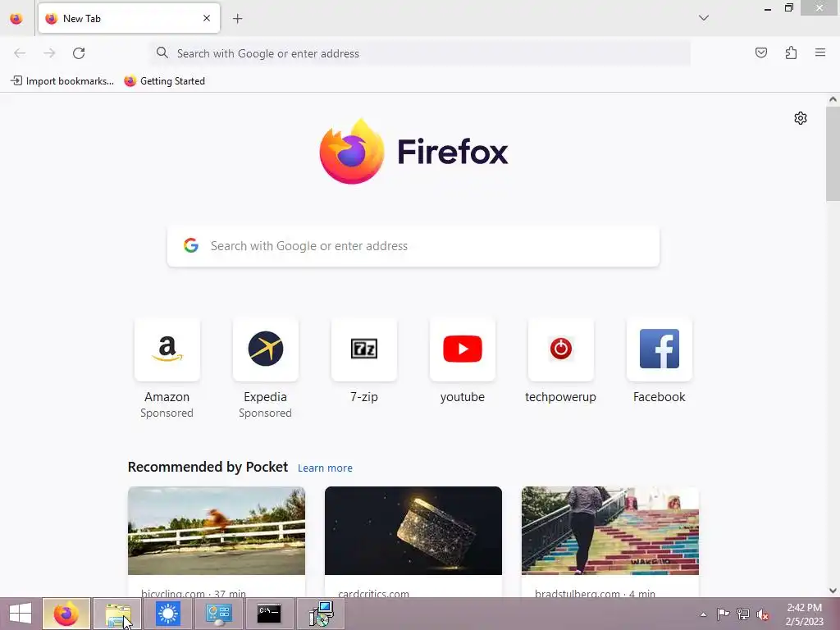Click the toolbar address bar field
840x630 pixels.
pyautogui.click(x=421, y=53)
